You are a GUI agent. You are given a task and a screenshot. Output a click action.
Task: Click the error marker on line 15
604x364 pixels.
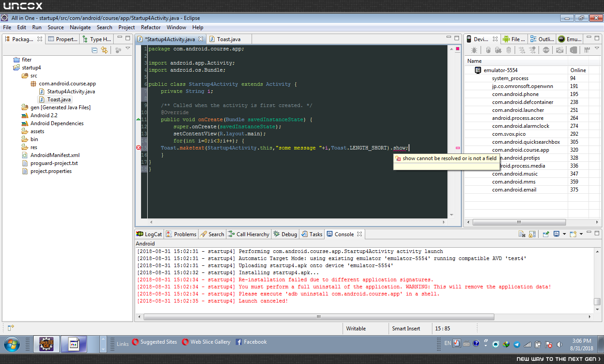138,148
